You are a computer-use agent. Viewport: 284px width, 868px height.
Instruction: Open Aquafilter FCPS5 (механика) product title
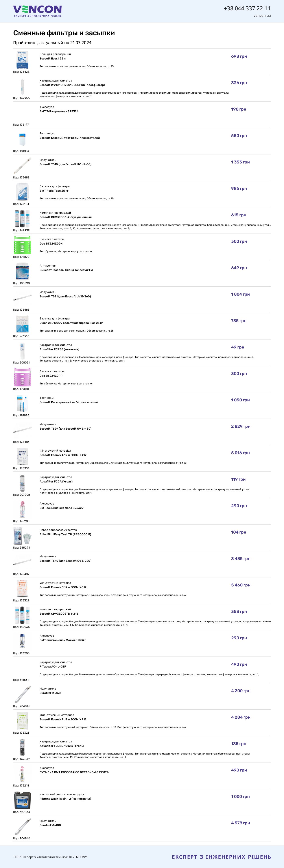click(59, 349)
